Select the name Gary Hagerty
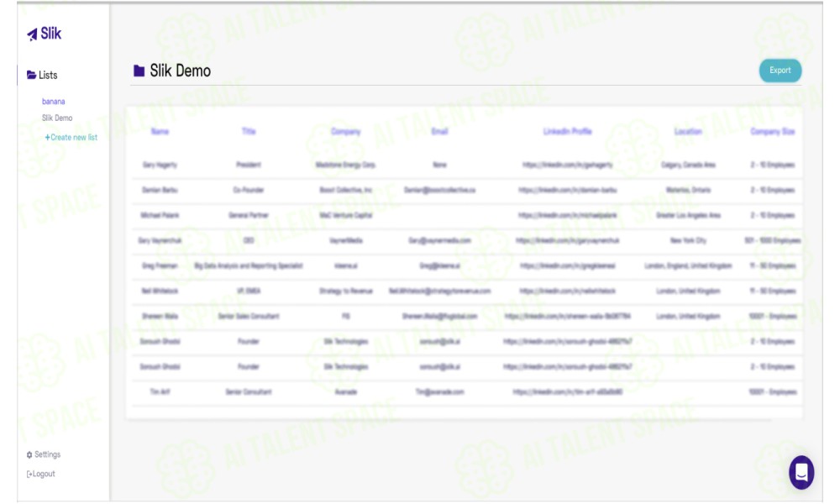 pos(160,165)
